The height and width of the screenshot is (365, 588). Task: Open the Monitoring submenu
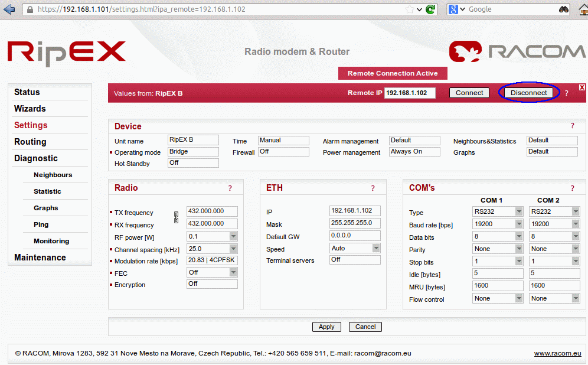pyautogui.click(x=51, y=241)
